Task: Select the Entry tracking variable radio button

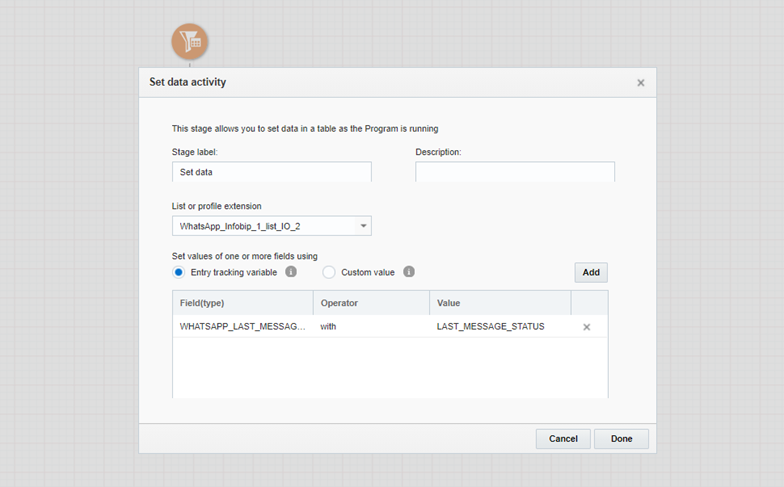Action: click(179, 272)
